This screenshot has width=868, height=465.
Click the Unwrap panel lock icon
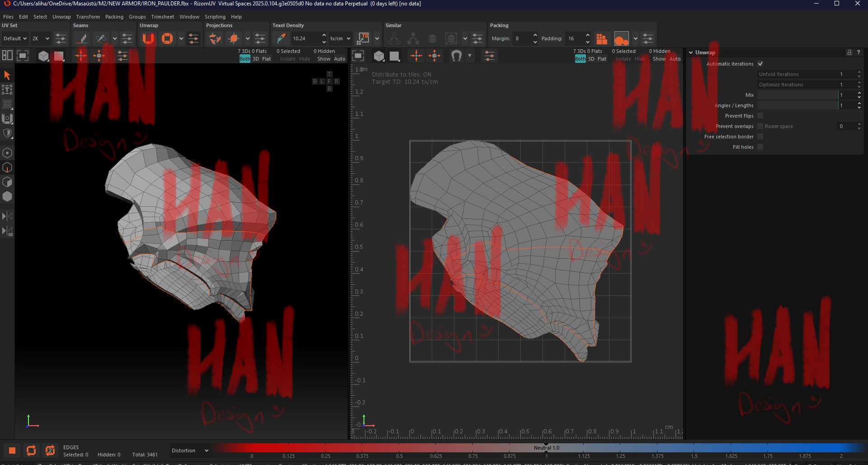[849, 52]
